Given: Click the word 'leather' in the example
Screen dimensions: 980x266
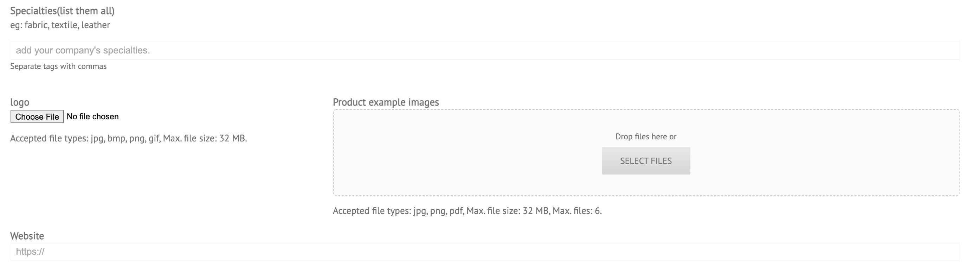Looking at the screenshot, I should pos(96,25).
